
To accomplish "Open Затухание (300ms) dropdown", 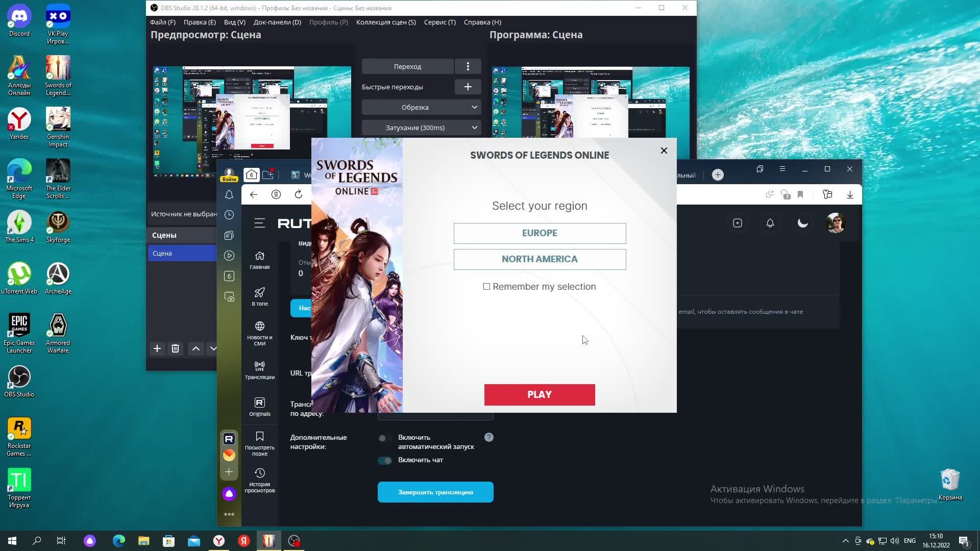I will [421, 128].
